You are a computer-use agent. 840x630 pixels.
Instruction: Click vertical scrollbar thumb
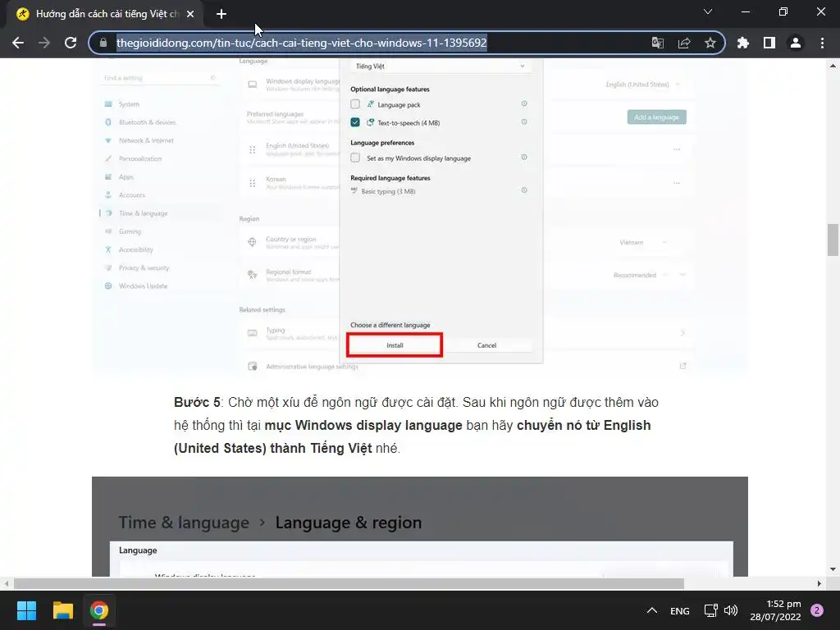point(833,240)
